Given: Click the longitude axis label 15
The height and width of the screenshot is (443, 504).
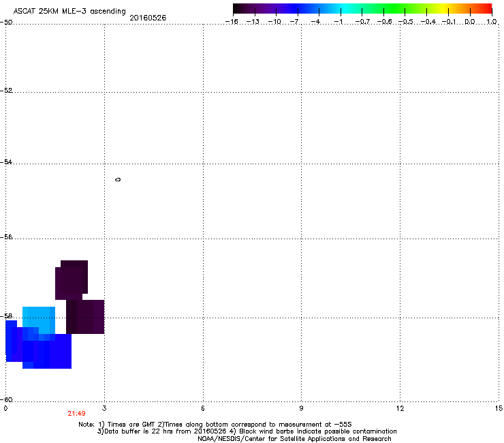Looking at the screenshot, I should pyautogui.click(x=499, y=408).
